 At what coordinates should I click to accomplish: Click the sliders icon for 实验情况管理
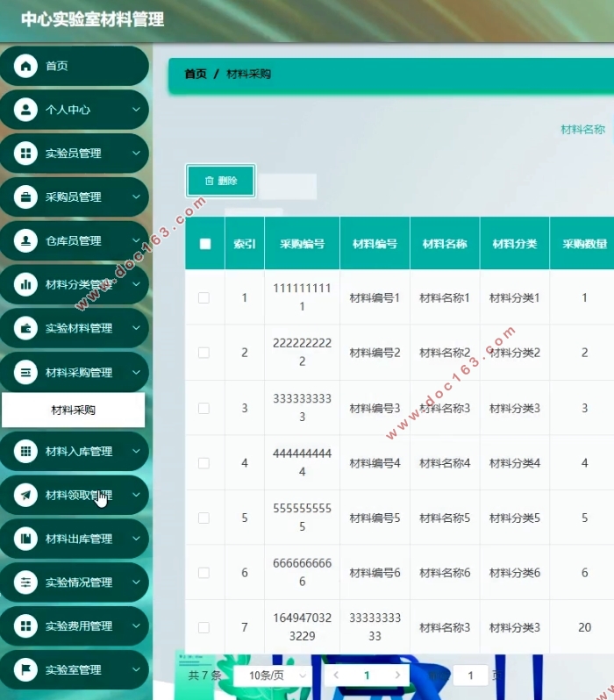[25, 582]
